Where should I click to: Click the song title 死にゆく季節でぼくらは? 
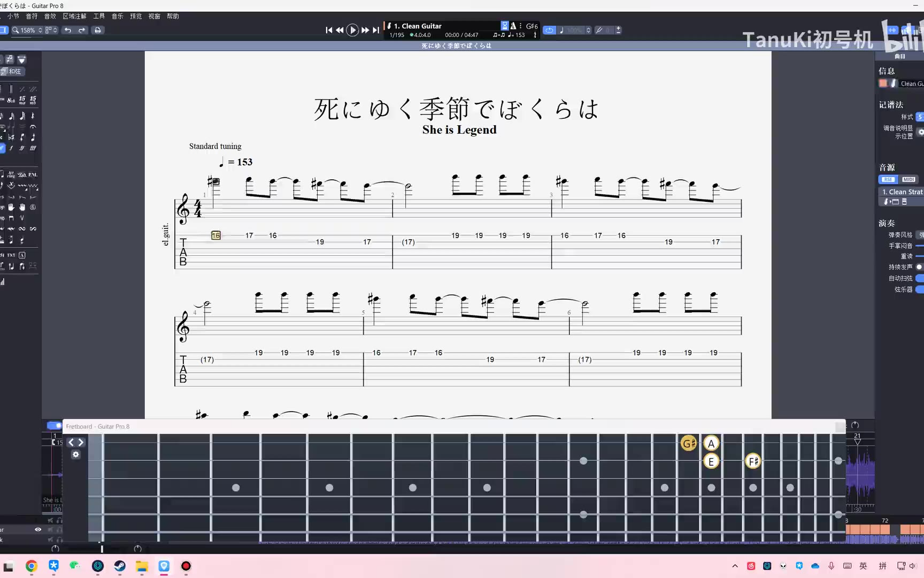point(456,109)
